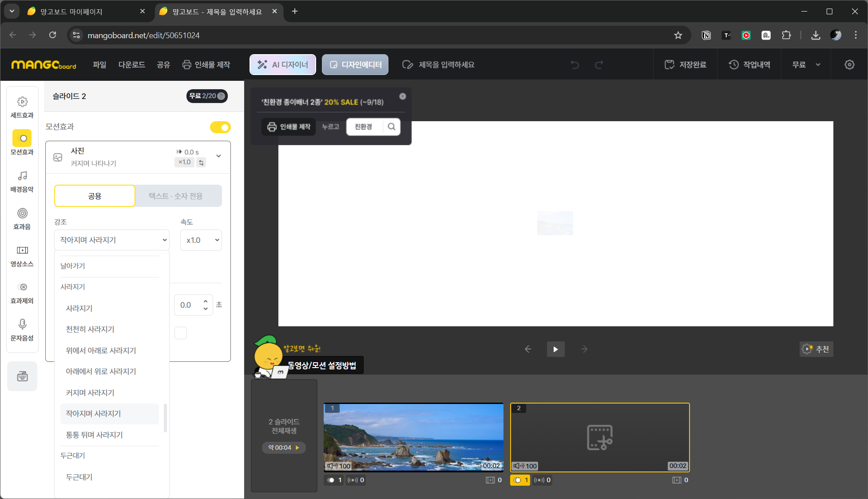Choose 커지며 사라지기 from the list
Viewport: 868px width, 499px height.
90,392
